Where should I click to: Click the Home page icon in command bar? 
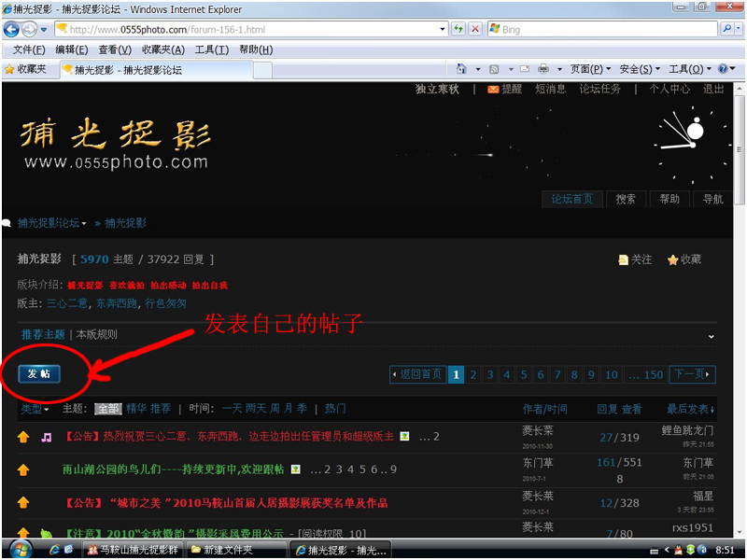click(461, 69)
